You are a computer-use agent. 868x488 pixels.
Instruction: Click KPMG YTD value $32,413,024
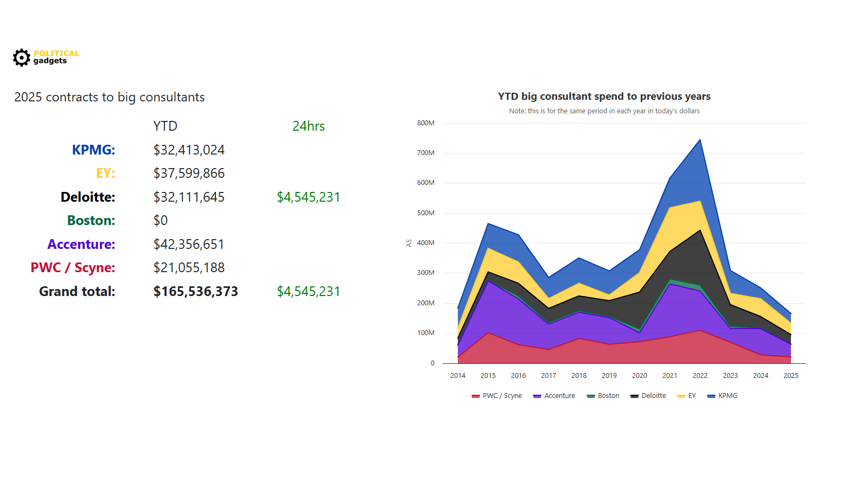pyautogui.click(x=189, y=150)
